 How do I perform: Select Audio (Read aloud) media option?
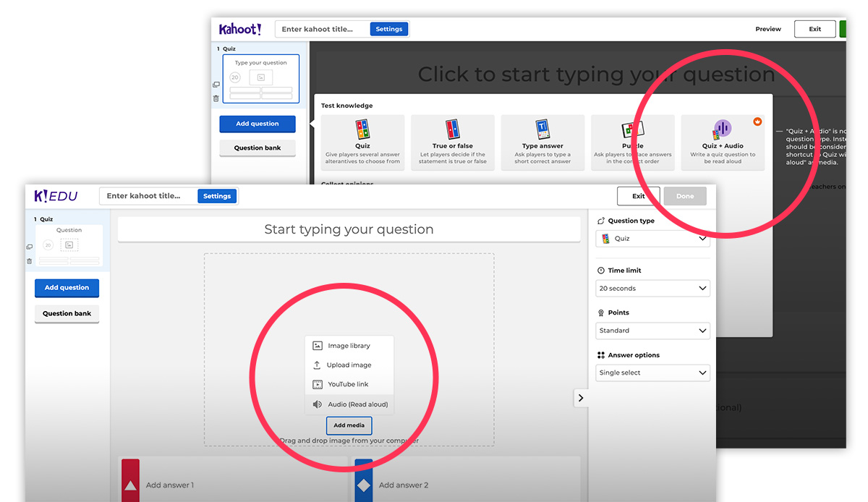coord(349,404)
